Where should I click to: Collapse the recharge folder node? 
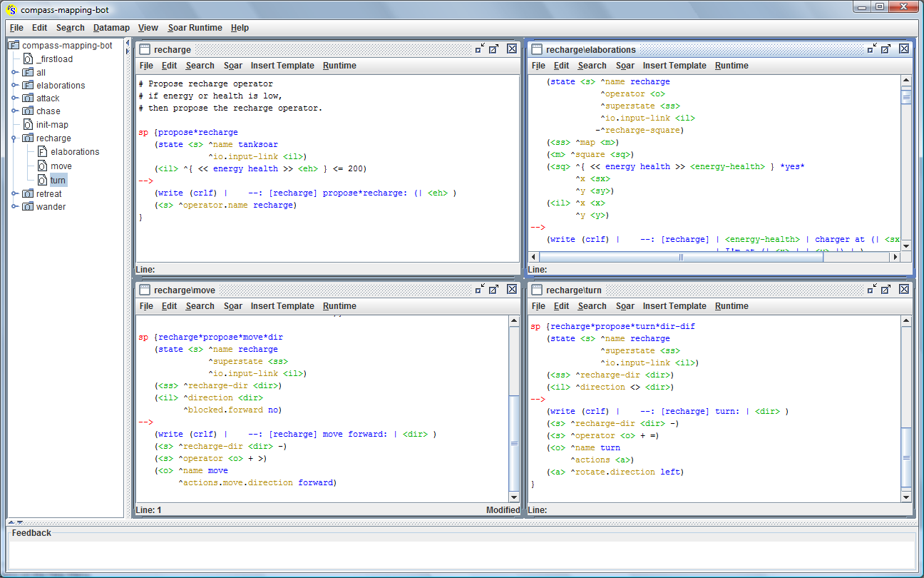pos(14,138)
